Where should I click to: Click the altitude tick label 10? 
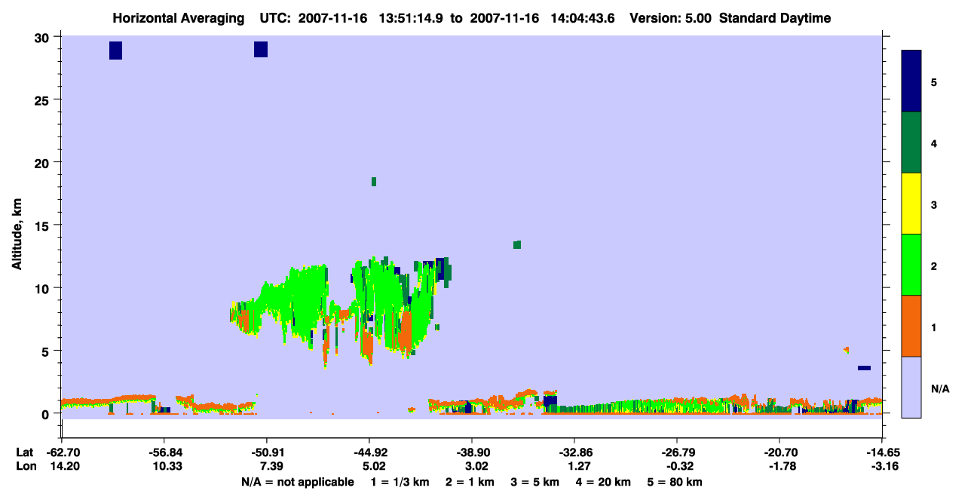[44, 288]
